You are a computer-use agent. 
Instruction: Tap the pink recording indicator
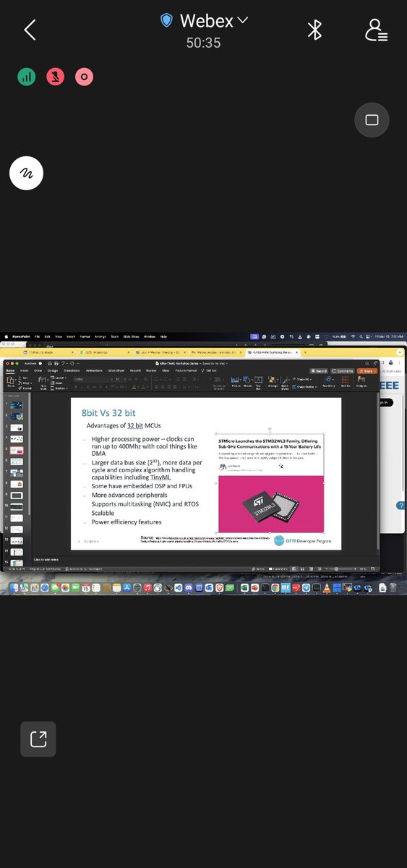84,76
